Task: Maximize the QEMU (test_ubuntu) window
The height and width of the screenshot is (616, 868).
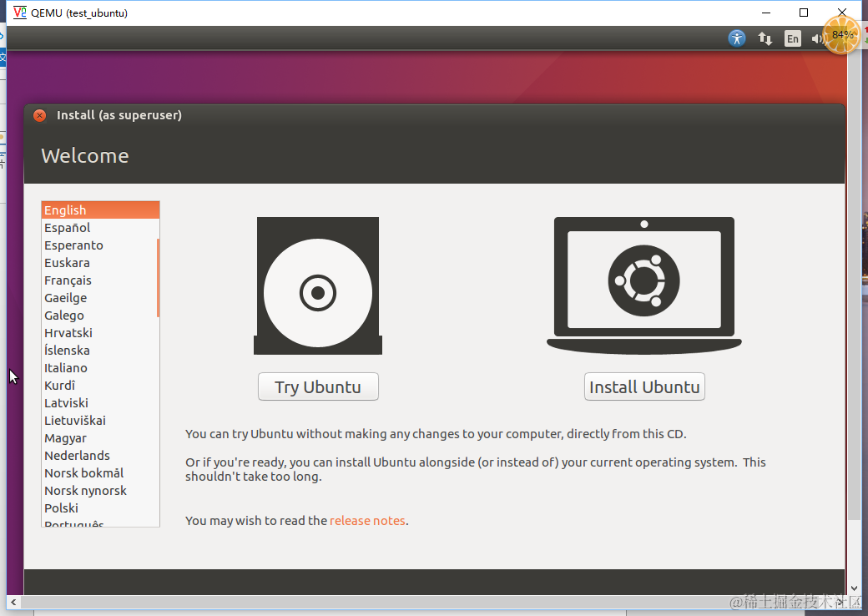Action: pos(804,13)
